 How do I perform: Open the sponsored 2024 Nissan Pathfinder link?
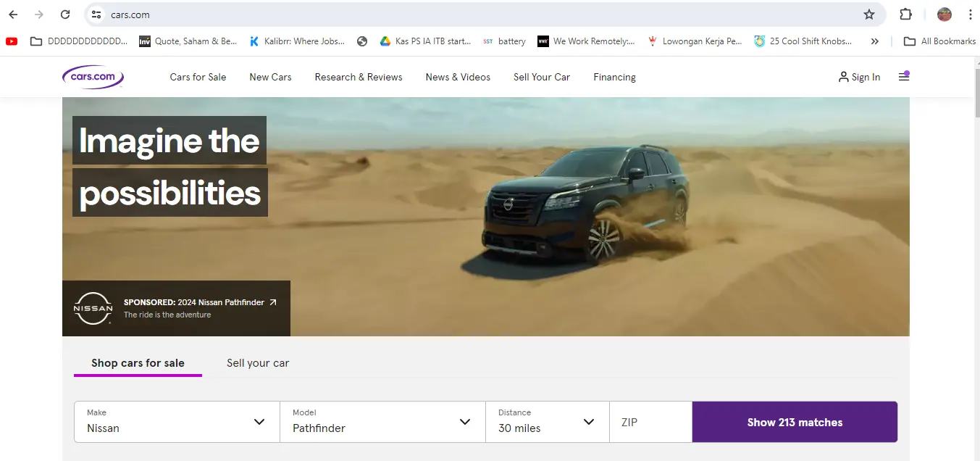(x=201, y=302)
